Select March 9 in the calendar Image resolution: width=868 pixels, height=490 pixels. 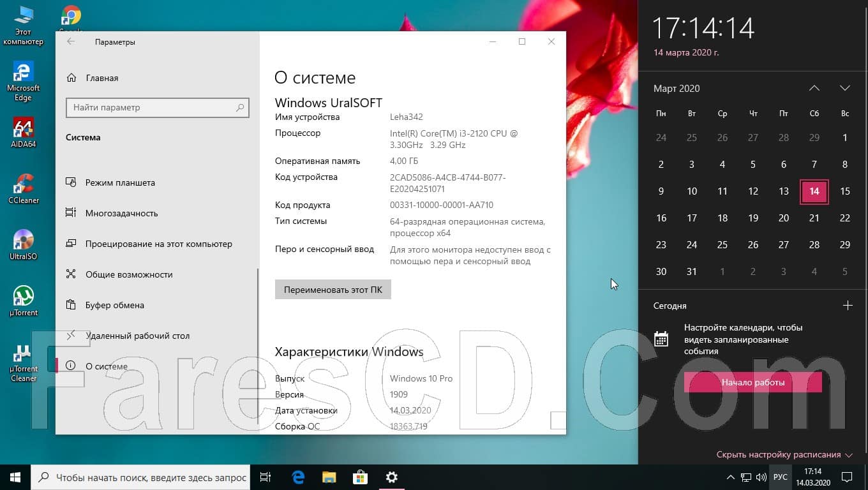(661, 191)
